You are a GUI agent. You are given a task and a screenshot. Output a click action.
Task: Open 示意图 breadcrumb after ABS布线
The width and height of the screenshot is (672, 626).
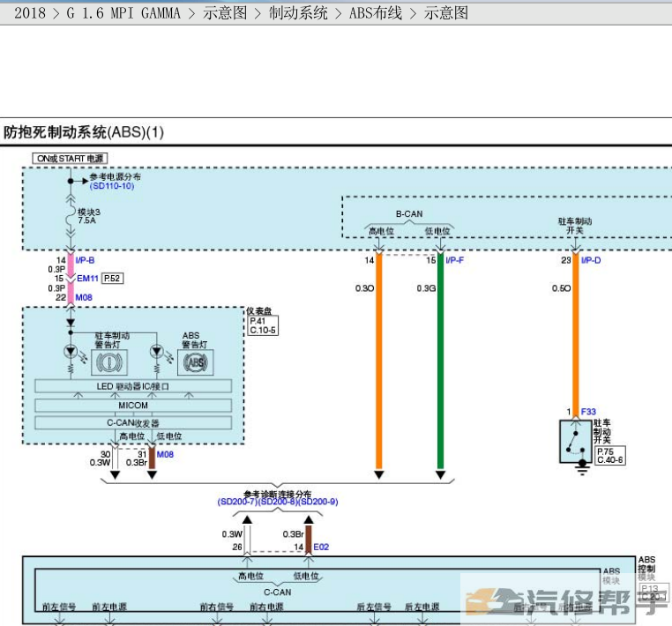point(446,13)
